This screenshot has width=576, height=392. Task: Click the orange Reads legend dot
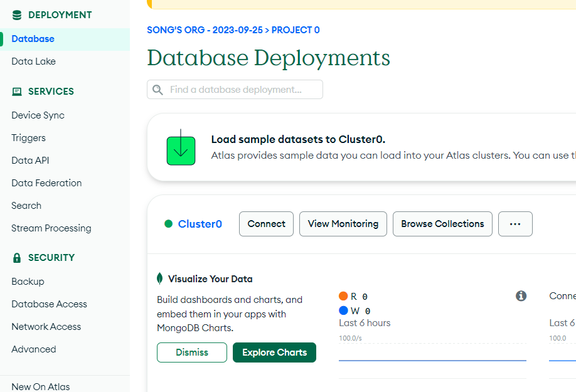click(x=343, y=296)
